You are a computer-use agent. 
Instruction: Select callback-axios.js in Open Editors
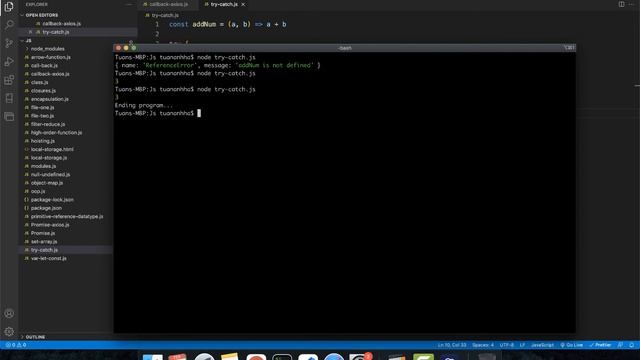[61, 24]
